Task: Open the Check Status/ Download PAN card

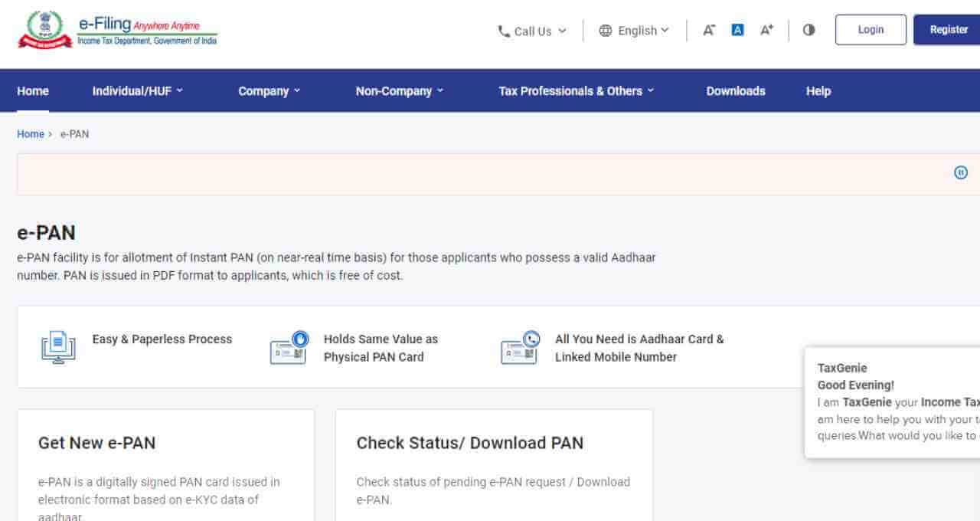Action: (494, 465)
